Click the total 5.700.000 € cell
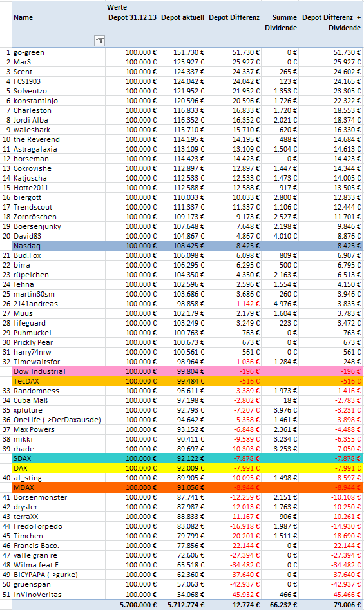Image resolution: width=364 pixels, height=610 pixels. (x=138, y=605)
